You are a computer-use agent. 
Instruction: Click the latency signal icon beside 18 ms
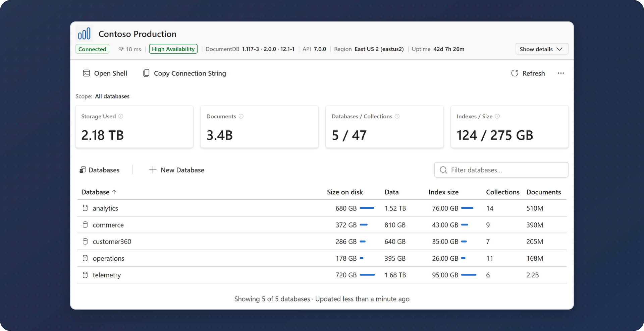(x=121, y=49)
